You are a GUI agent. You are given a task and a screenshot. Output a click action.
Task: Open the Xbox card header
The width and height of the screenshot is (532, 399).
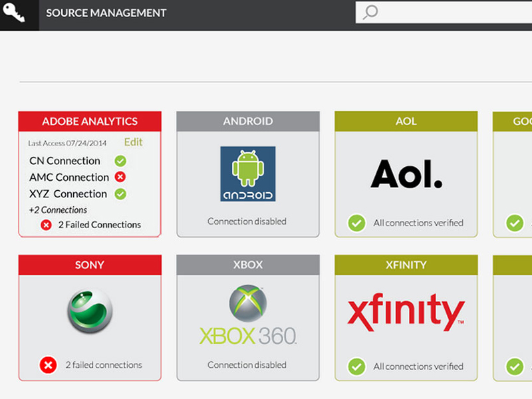(248, 265)
